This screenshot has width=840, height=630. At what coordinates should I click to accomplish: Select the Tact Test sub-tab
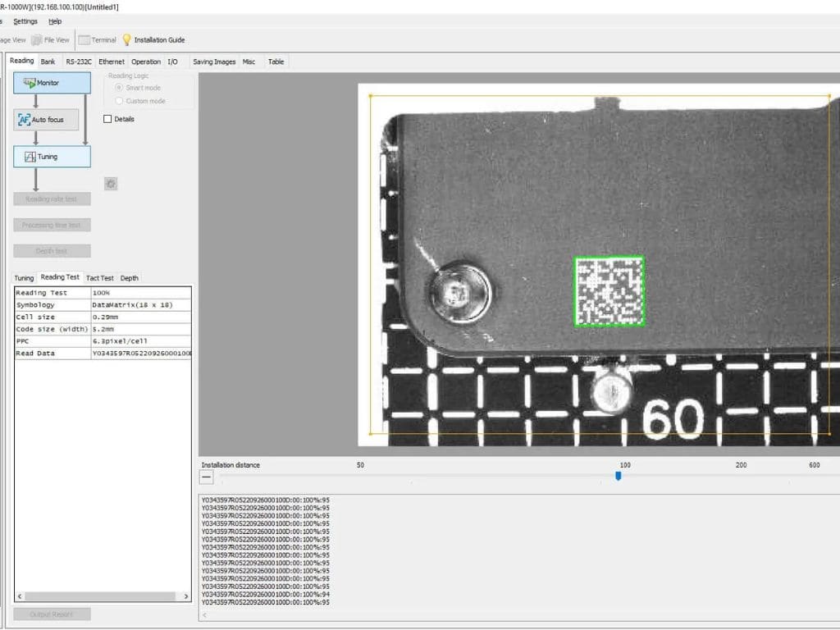(99, 278)
